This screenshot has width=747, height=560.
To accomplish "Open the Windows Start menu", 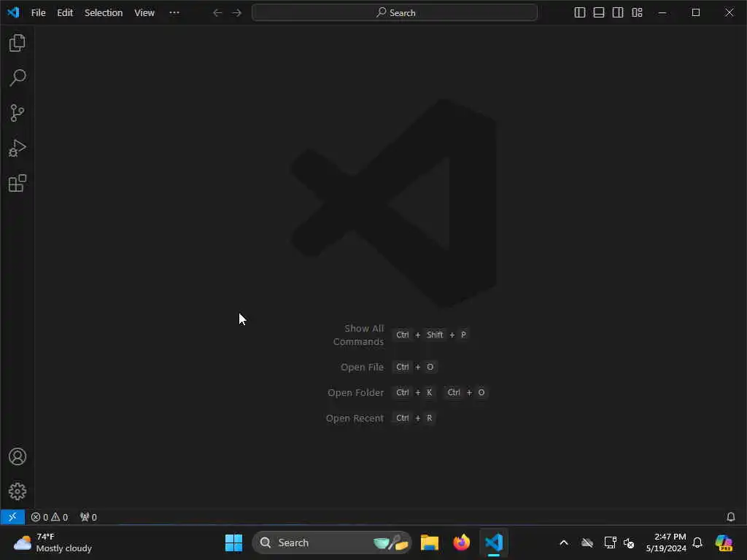I will [x=233, y=542].
